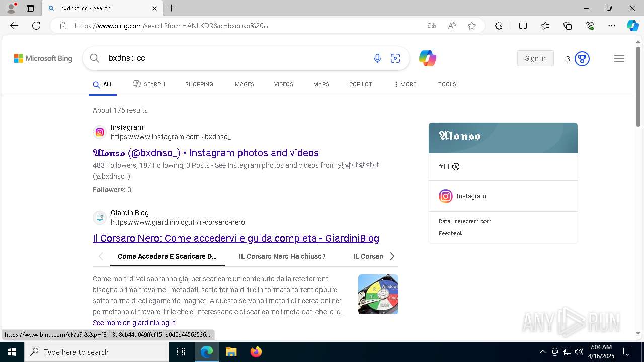Open Il Corsaro Nero GiardiniBlog result link
This screenshot has height=362, width=644.
click(236, 238)
